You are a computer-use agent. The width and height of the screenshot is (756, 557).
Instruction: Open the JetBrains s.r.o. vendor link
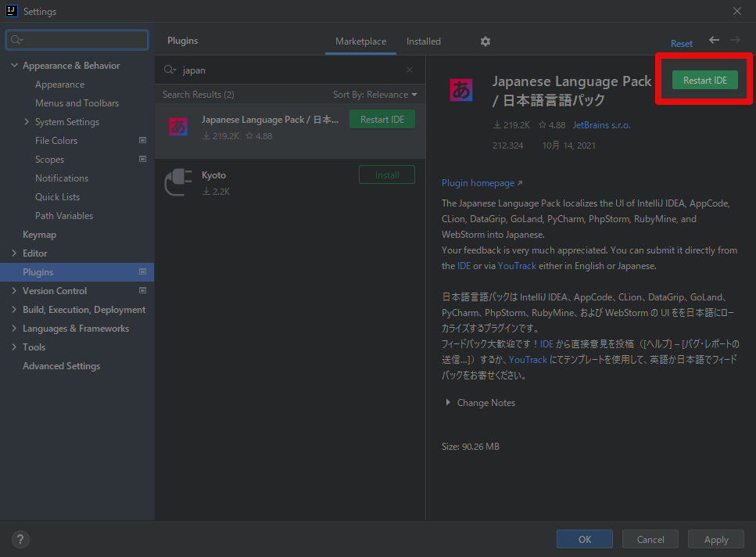click(x=601, y=125)
